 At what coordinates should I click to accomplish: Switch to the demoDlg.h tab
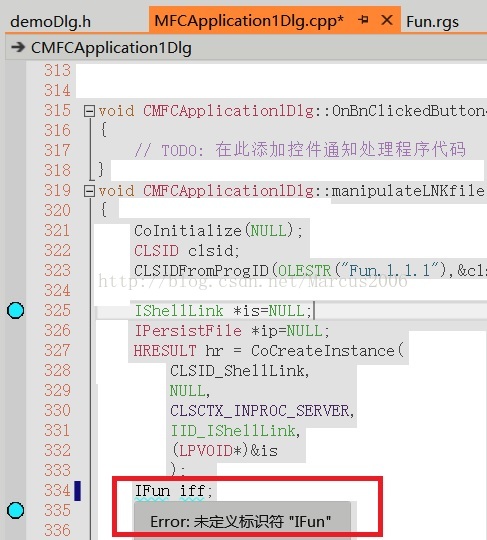(51, 22)
